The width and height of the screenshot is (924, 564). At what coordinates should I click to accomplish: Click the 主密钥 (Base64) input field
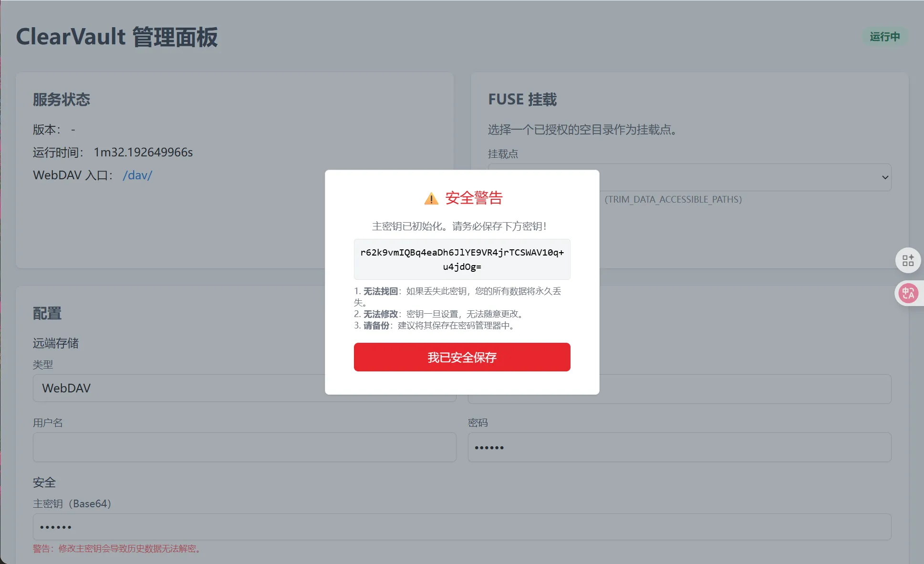tap(462, 527)
